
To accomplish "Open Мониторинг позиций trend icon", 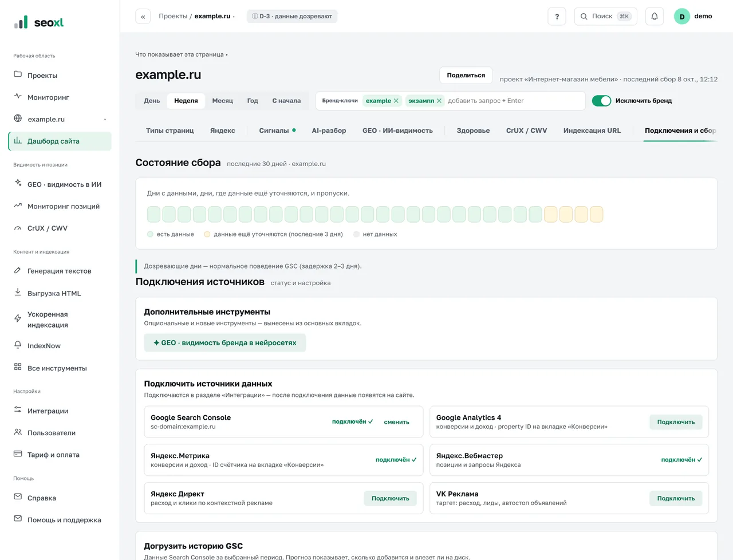I will coord(18,206).
